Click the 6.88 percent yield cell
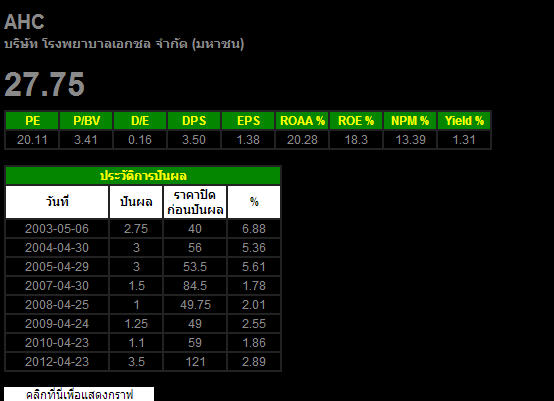Viewport: 554px width, 401px height. [254, 229]
